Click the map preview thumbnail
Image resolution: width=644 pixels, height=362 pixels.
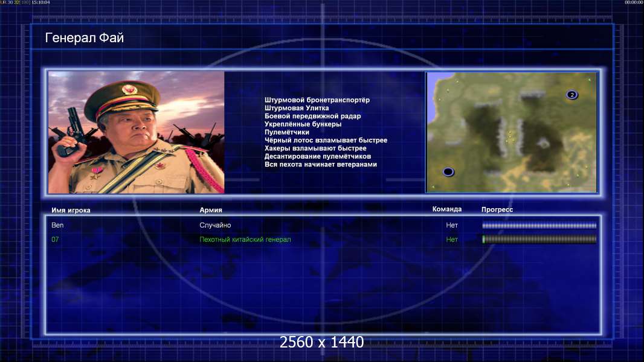511,132
